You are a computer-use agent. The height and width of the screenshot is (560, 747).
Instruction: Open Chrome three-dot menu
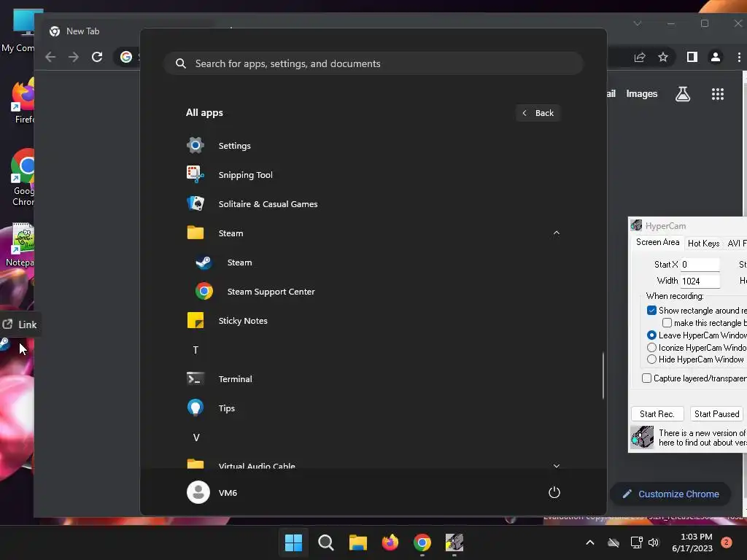pos(739,57)
